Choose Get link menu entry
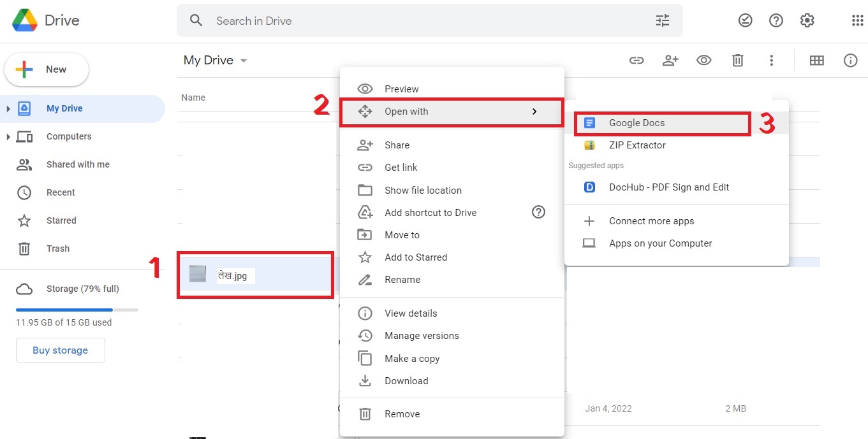Viewport: 868px width, 439px height. point(452,168)
